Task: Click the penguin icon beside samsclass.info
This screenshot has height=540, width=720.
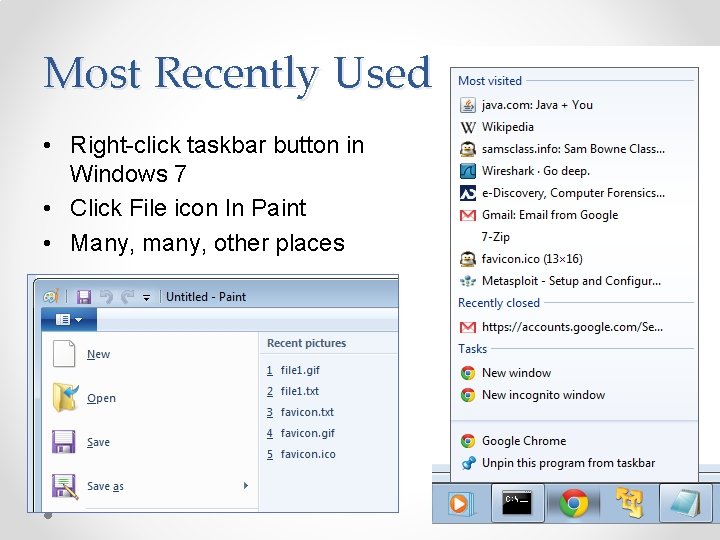Action: point(467,149)
